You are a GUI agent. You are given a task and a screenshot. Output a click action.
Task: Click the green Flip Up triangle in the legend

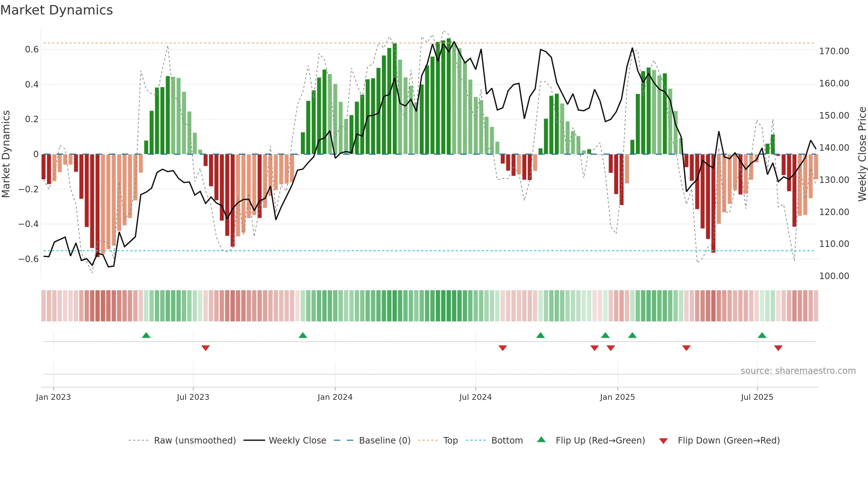pos(541,440)
